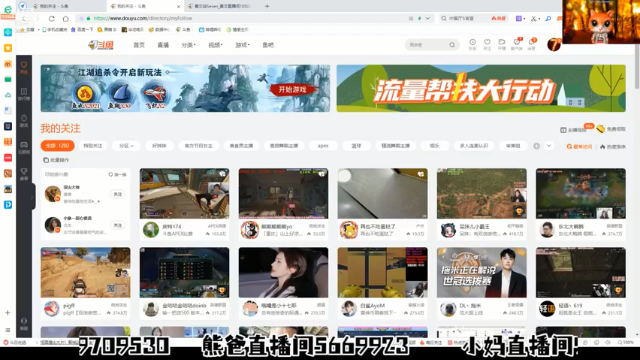The height and width of the screenshot is (360, 640).
Task: Follow the first recommended streamer
Action: (118, 194)
